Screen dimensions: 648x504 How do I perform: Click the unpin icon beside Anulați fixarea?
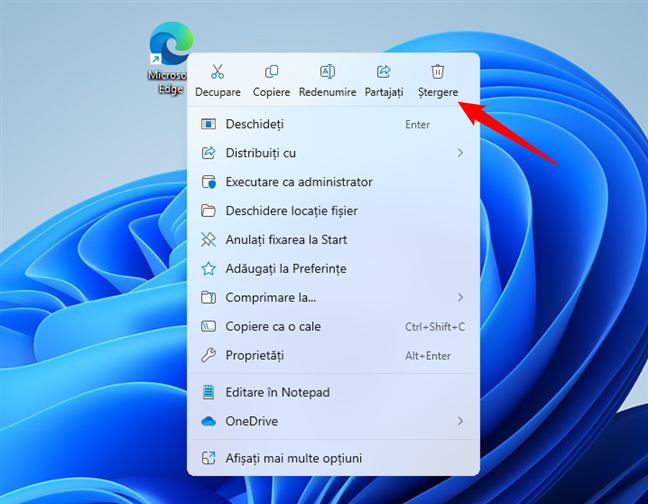pos(208,240)
